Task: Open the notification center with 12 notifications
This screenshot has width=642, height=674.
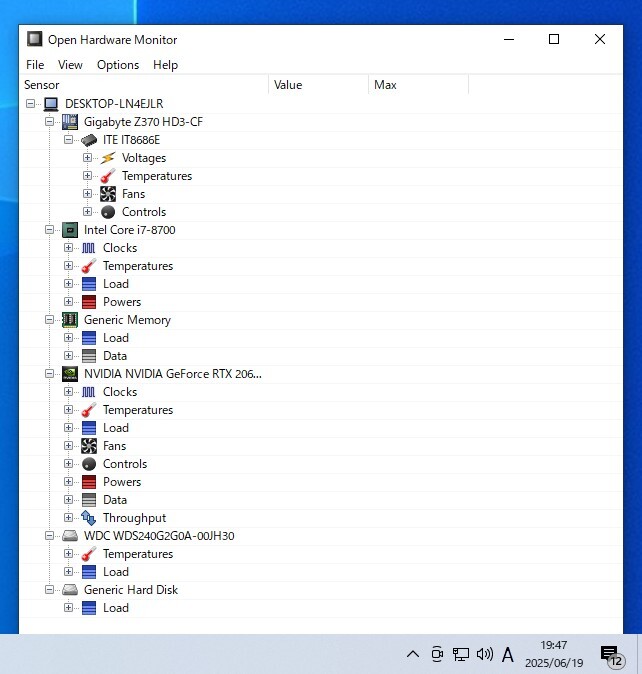Action: 612,656
